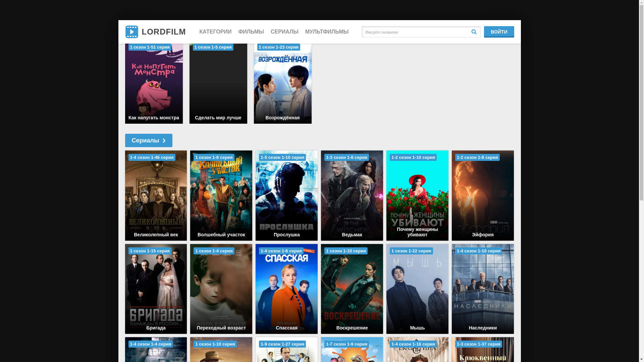Open 'Спасская' series poster
This screenshot has width=644, height=362.
pos(286,289)
